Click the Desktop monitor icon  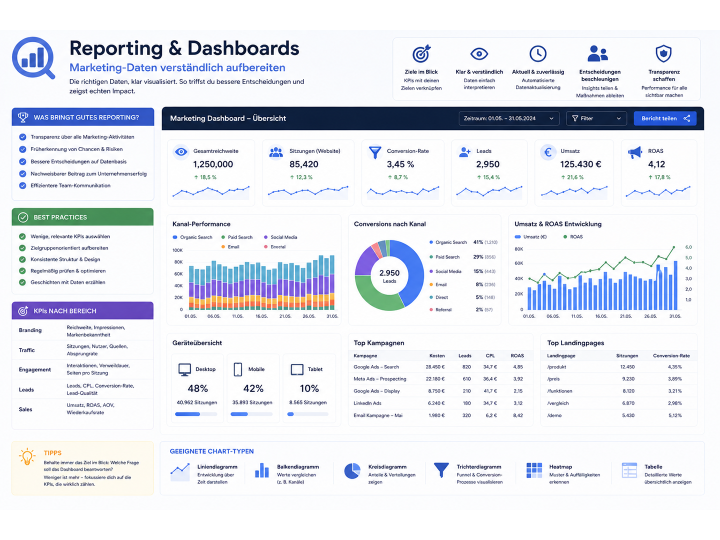[x=185, y=370]
